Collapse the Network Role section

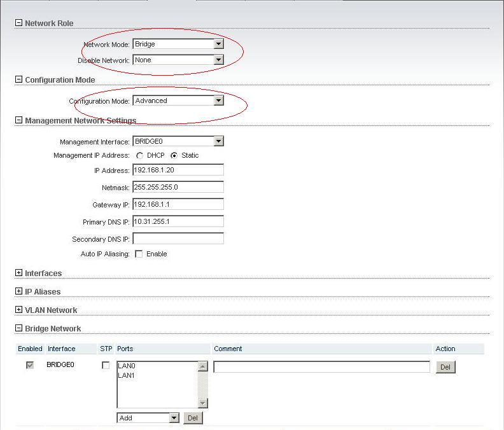pyautogui.click(x=18, y=24)
